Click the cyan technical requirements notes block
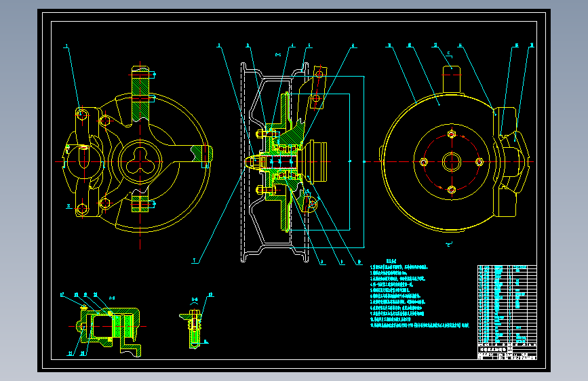Screen dimensions: 588x381 (x=420, y=294)
